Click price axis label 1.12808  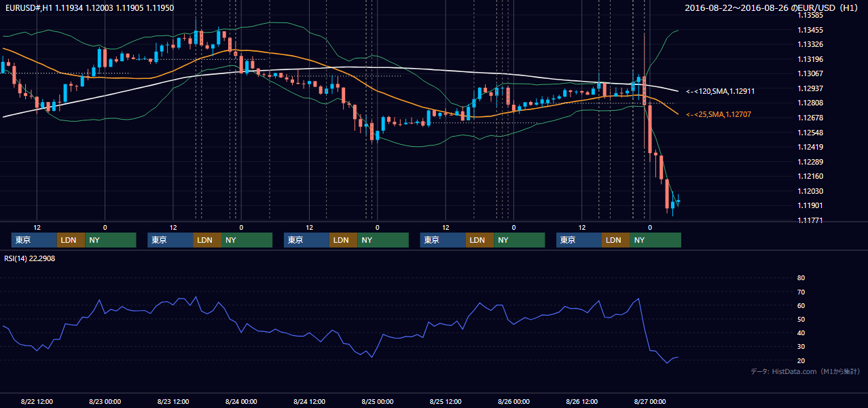coord(810,103)
